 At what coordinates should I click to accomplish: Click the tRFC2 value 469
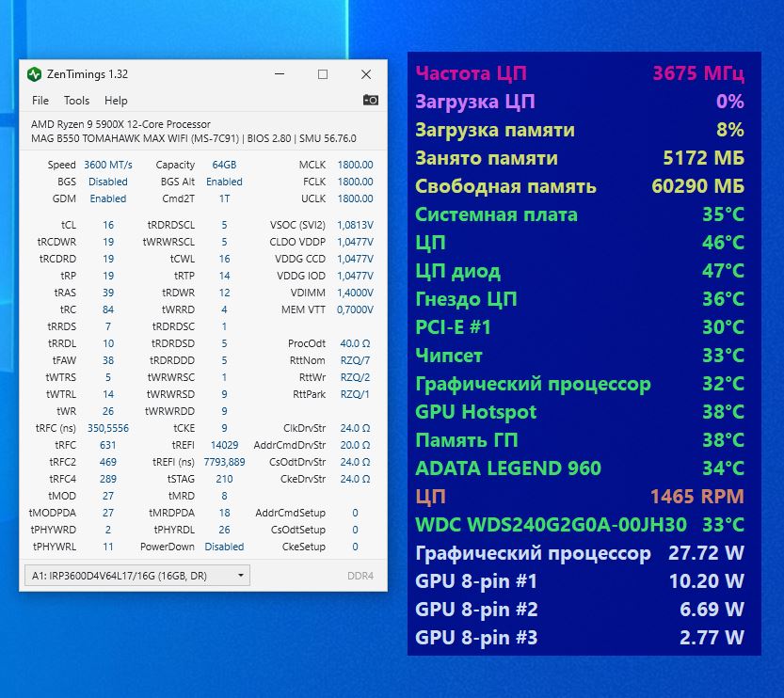click(x=108, y=462)
